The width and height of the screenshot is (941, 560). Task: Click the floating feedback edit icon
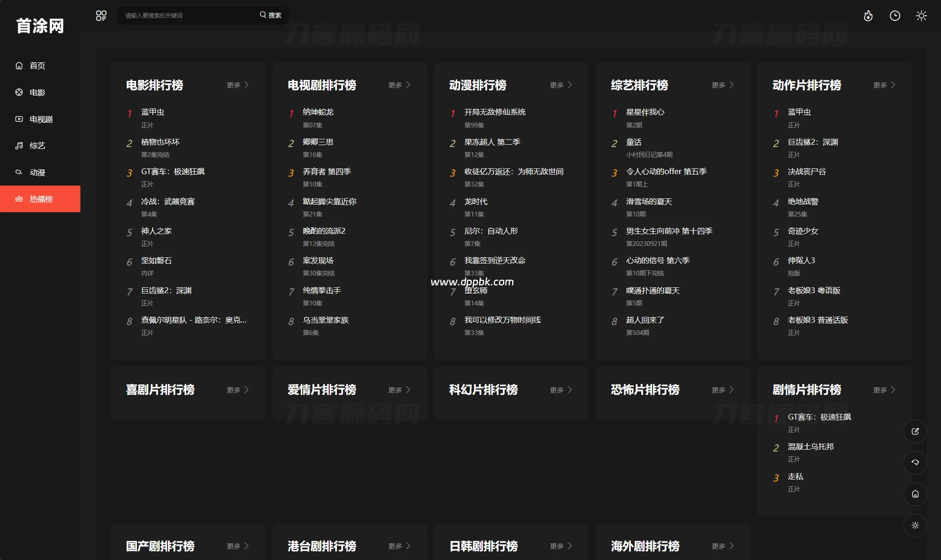[x=915, y=432]
